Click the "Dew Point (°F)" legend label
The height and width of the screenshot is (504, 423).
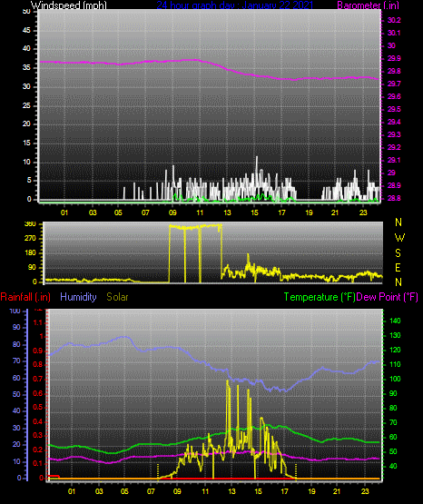387,297
